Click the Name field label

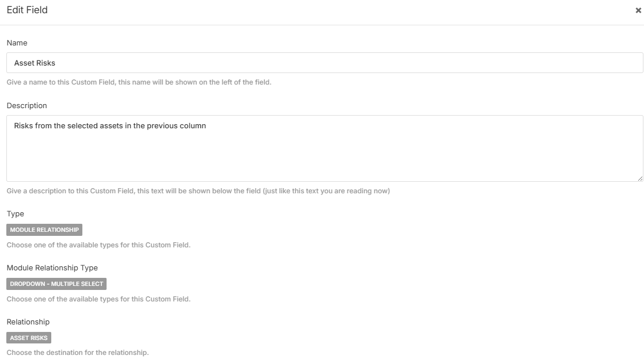pos(17,43)
